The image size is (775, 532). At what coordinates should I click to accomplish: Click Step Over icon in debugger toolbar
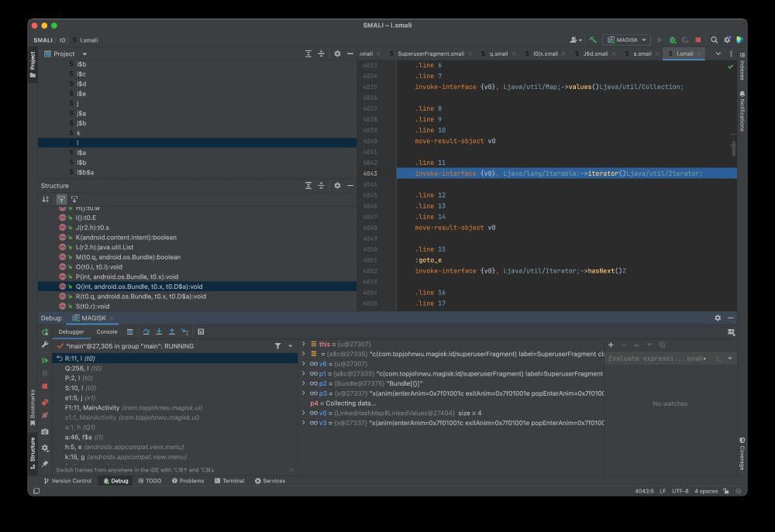[146, 332]
